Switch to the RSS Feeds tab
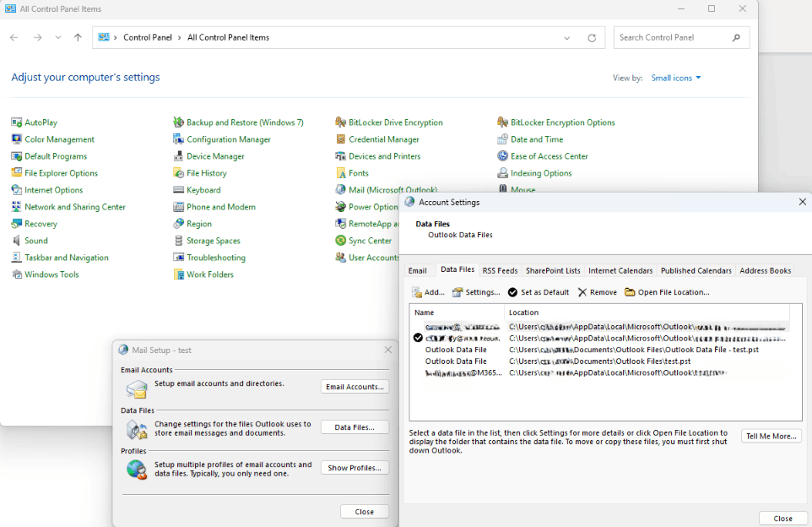 tap(500, 270)
